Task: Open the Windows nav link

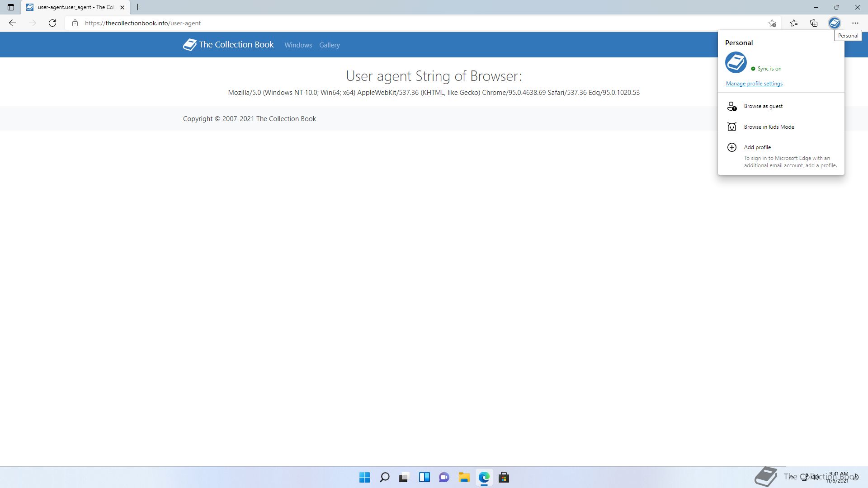Action: click(298, 45)
